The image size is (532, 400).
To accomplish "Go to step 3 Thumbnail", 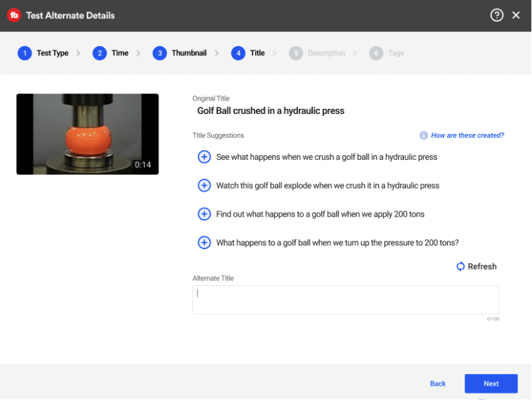I will (179, 53).
